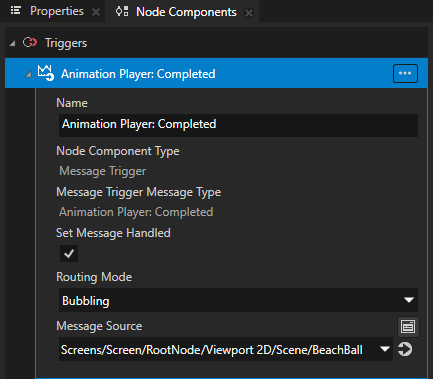The width and height of the screenshot is (433, 379).
Task: Select the Animation Player: Completed header row
Action: click(x=216, y=73)
